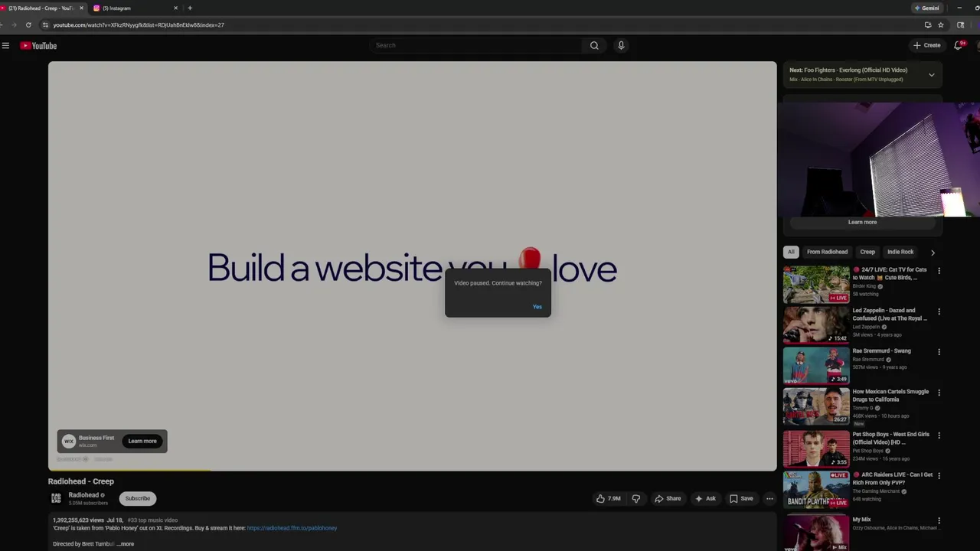Select the Creep filter chip

click(867, 252)
